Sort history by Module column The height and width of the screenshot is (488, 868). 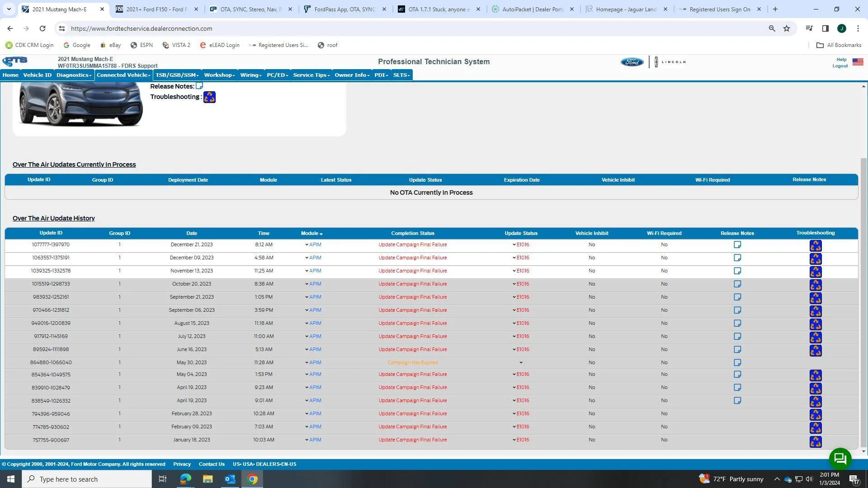pos(312,234)
